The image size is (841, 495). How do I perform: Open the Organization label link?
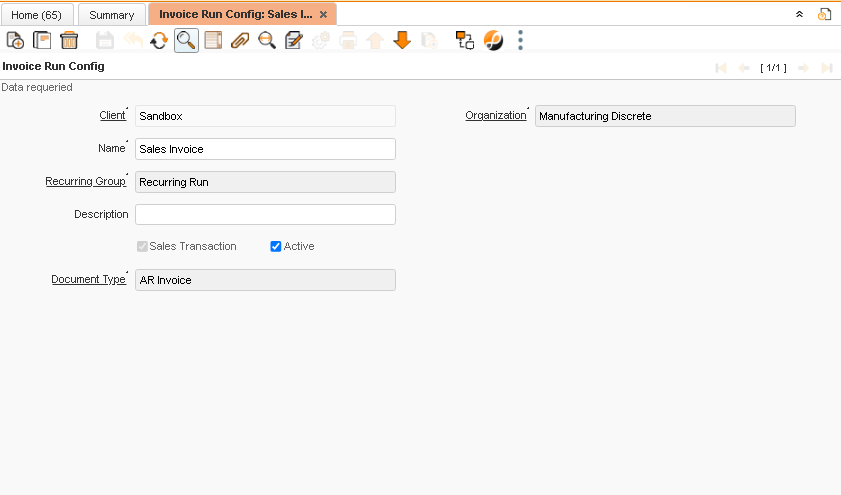pyautogui.click(x=496, y=115)
